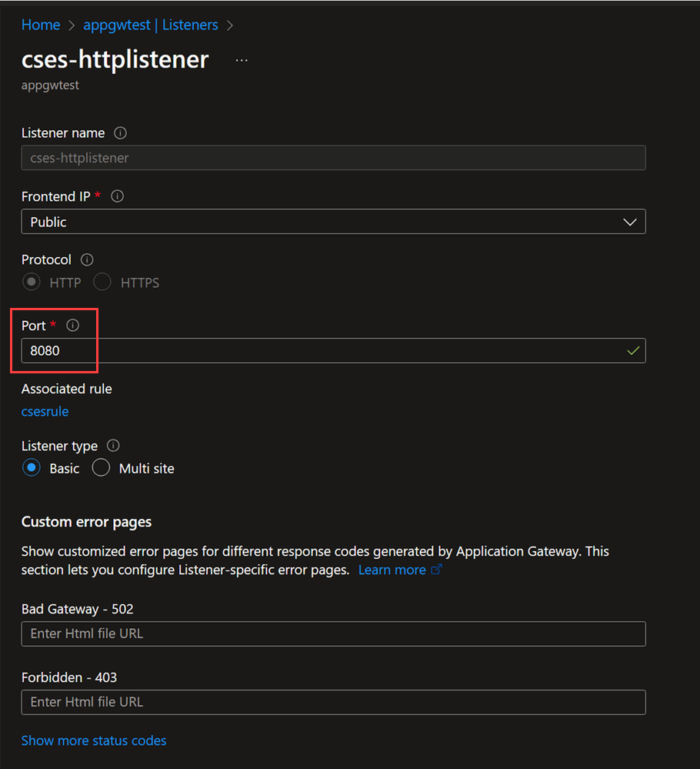Switch listener type to Multi site

101,467
